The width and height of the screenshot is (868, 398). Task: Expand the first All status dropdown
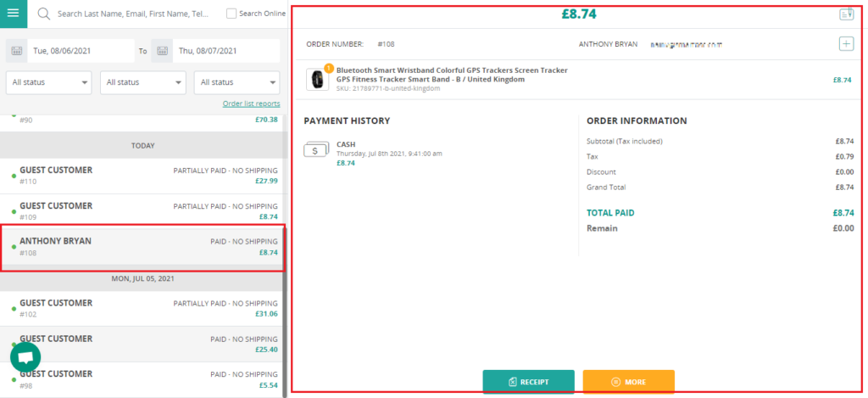point(48,82)
